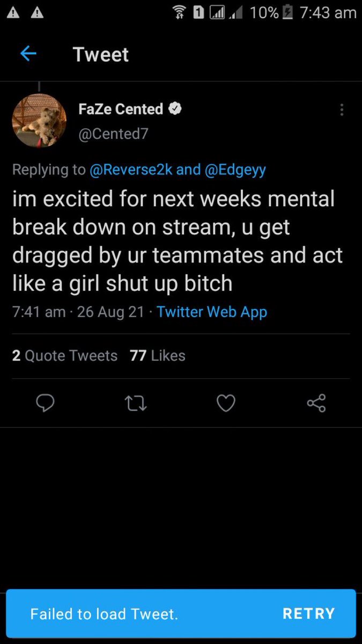The height and width of the screenshot is (644, 362).
Task: Open FaZe Cented profile picture
Action: [x=39, y=120]
